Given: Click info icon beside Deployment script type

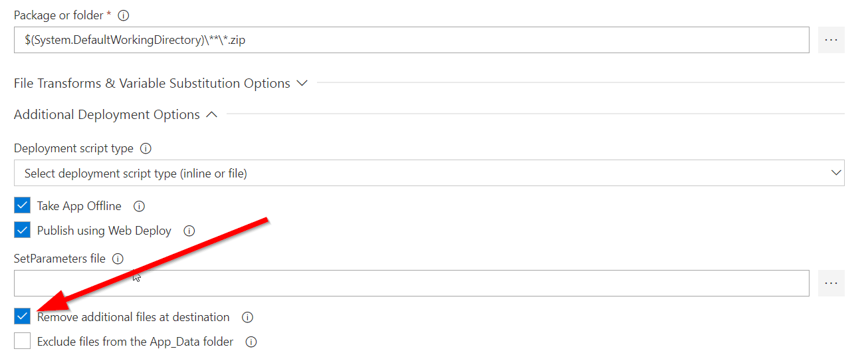Looking at the screenshot, I should tap(146, 148).
